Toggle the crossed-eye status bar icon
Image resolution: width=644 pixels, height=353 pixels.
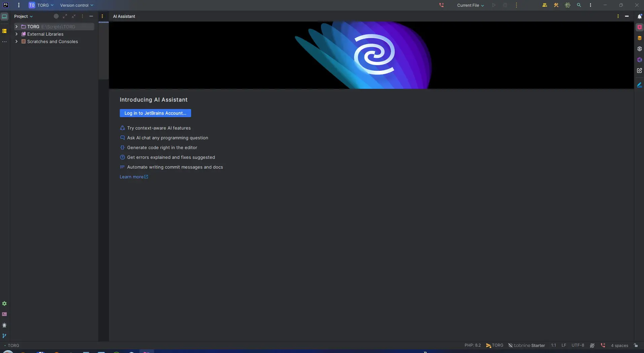(592, 345)
